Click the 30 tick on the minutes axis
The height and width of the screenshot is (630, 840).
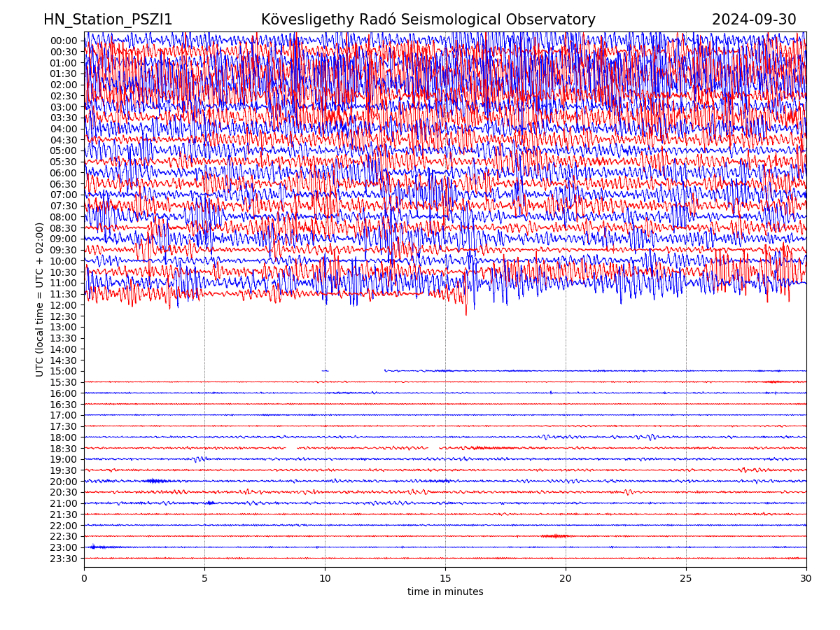pos(806,578)
